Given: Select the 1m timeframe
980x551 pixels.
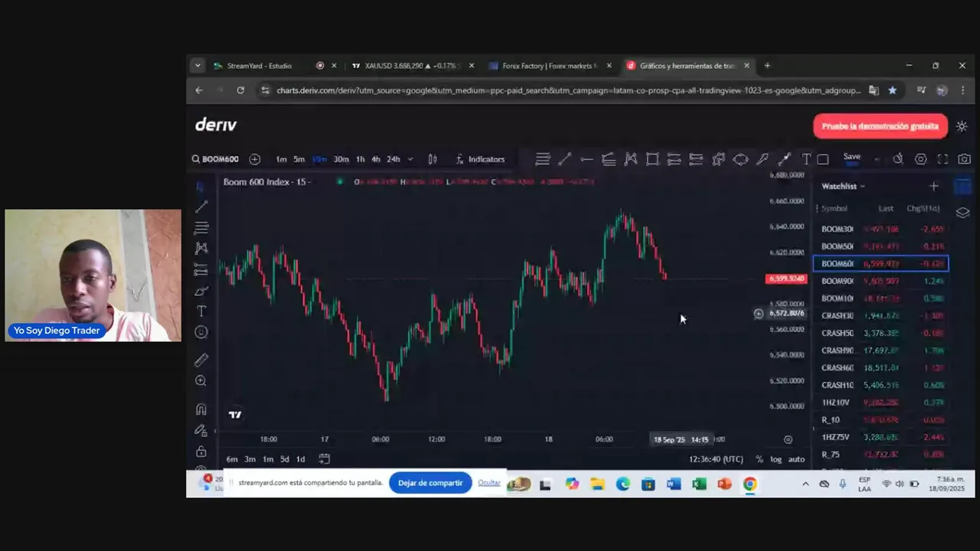Looking at the screenshot, I should [x=281, y=159].
